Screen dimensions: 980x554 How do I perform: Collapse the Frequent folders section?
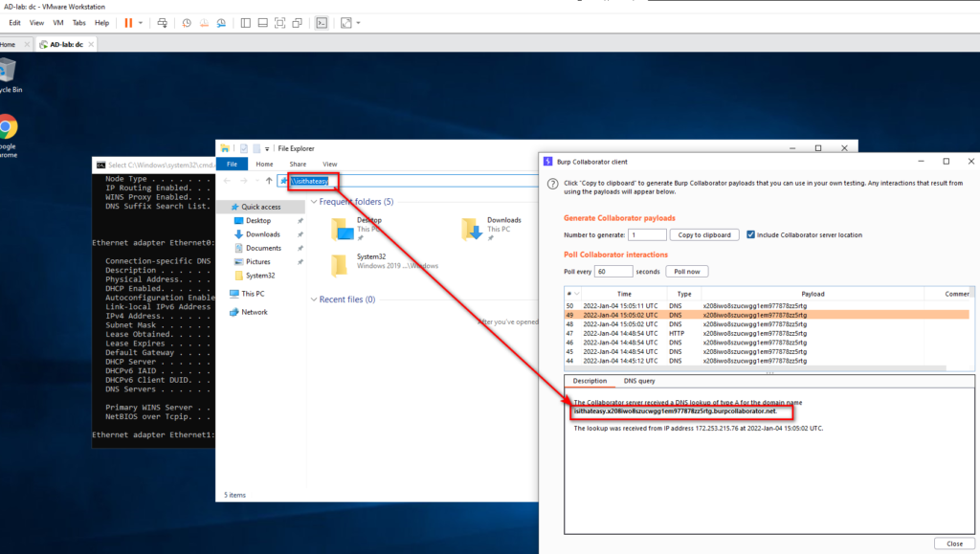pyautogui.click(x=314, y=202)
